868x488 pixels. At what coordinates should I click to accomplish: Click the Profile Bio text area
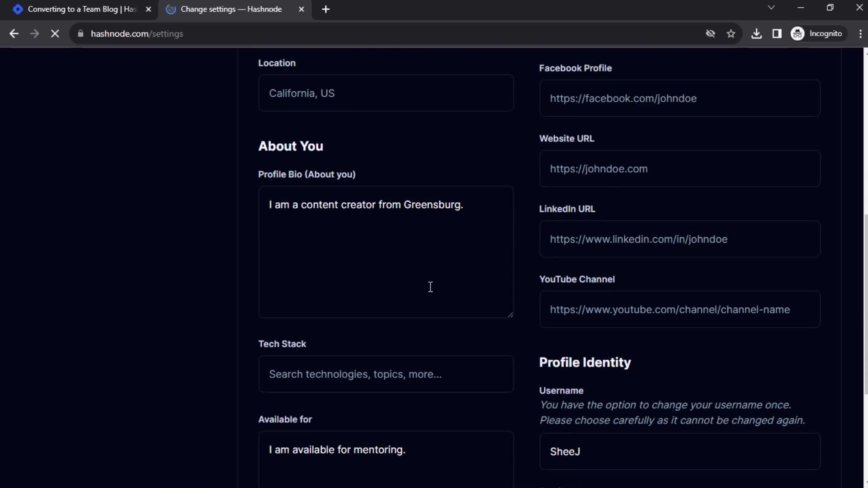click(x=386, y=252)
